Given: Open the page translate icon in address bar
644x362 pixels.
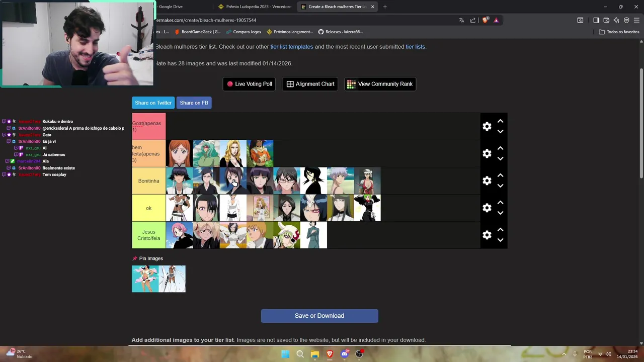Looking at the screenshot, I should pyautogui.click(x=461, y=20).
